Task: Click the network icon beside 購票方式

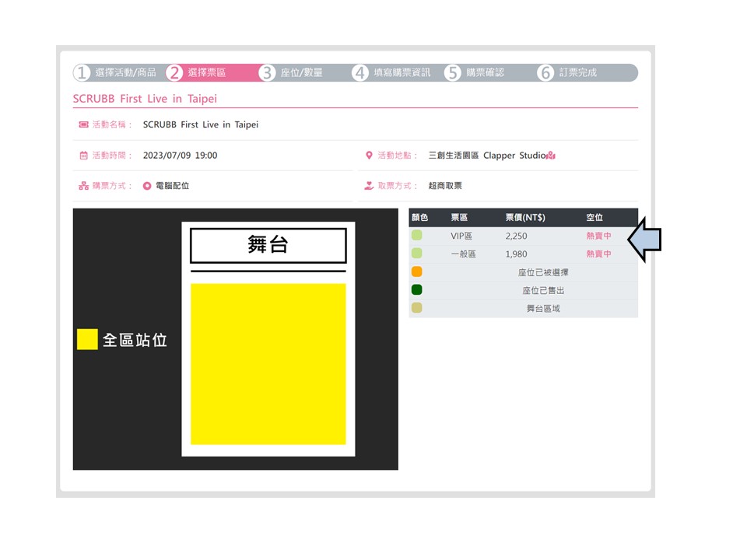Action: [x=83, y=186]
